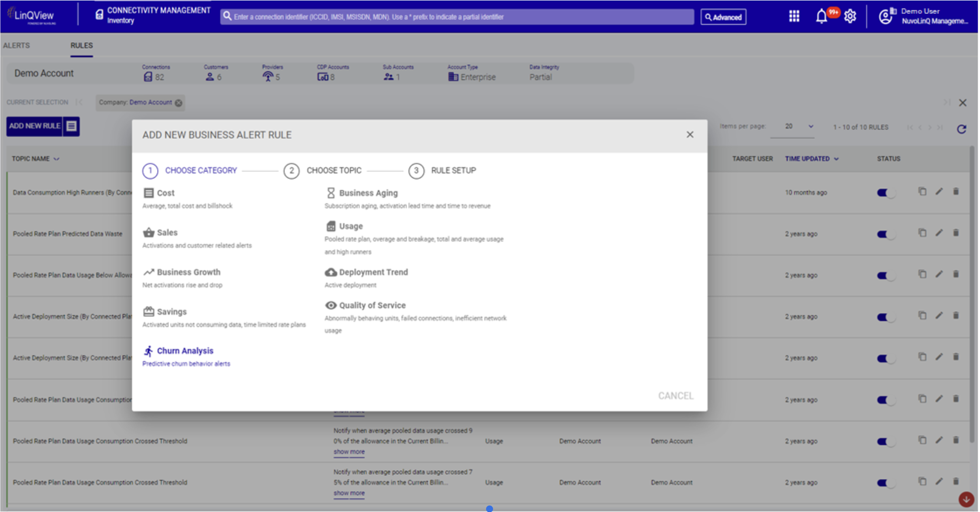Sort by Topic Name column arrow
This screenshot has width=980, height=512.
pyautogui.click(x=57, y=159)
